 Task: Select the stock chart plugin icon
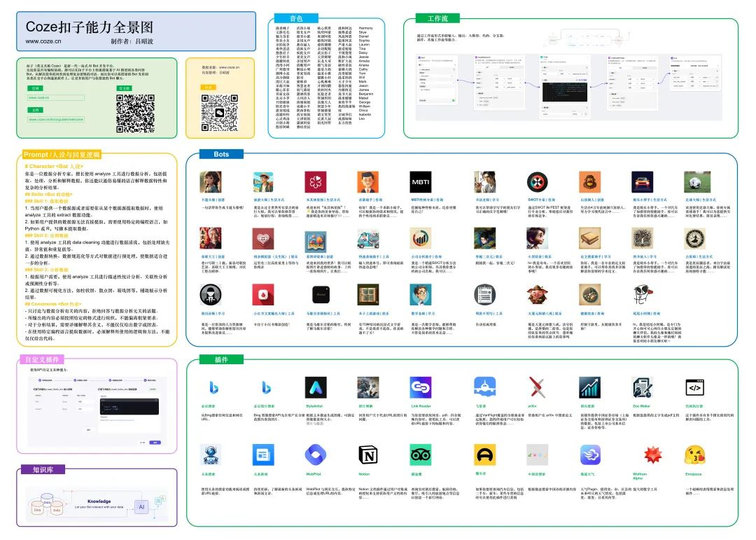coord(589,387)
